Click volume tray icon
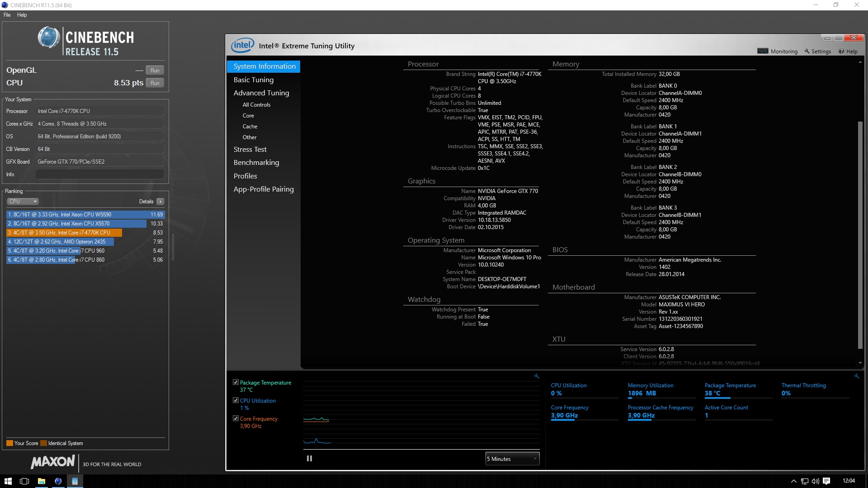Screen dimensions: 868x488 (x=815, y=481)
